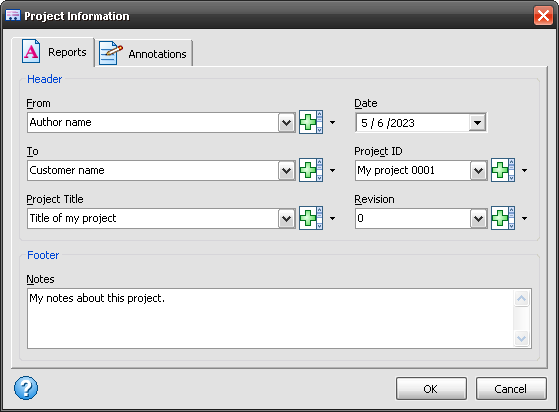Close the Project Information dialog
Screen dimensions: 559x412
click(x=543, y=16)
